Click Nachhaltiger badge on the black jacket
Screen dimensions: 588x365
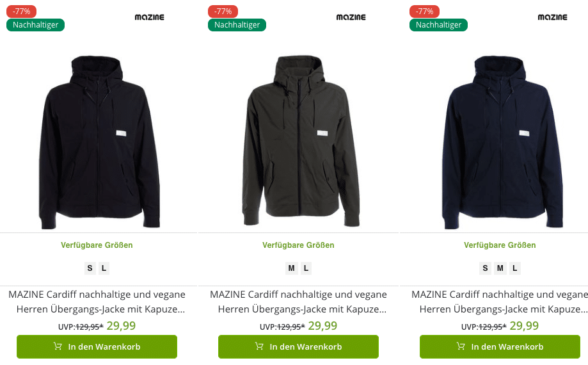coord(36,25)
